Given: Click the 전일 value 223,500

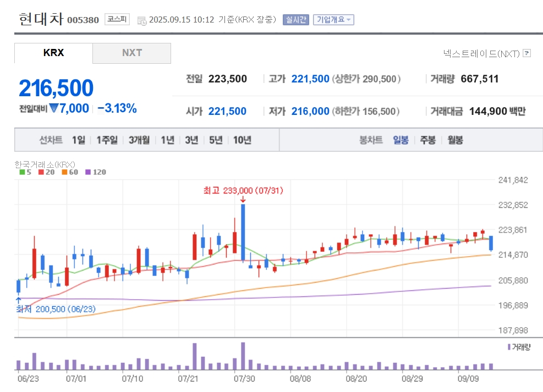Looking at the screenshot, I should (228, 79).
